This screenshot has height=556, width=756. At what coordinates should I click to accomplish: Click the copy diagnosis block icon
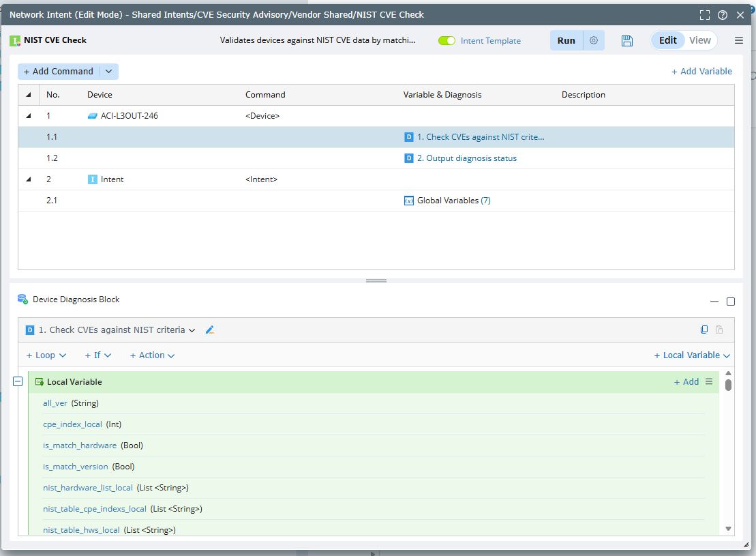point(704,330)
